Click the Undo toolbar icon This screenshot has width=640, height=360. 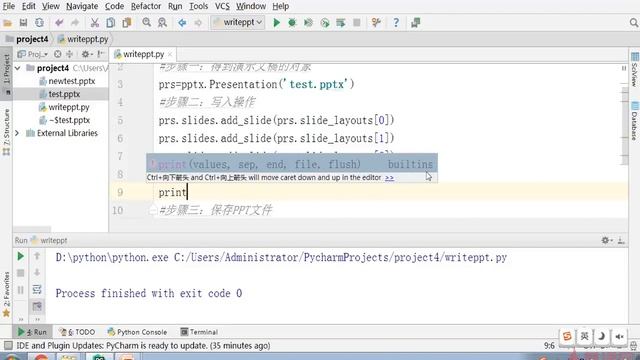point(59,23)
